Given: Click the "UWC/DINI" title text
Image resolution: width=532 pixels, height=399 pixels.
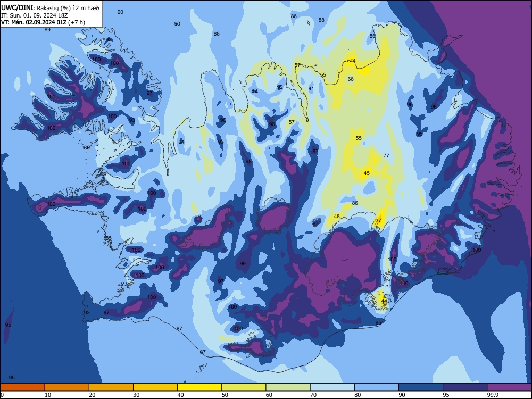Looking at the screenshot, I should click(x=17, y=7).
